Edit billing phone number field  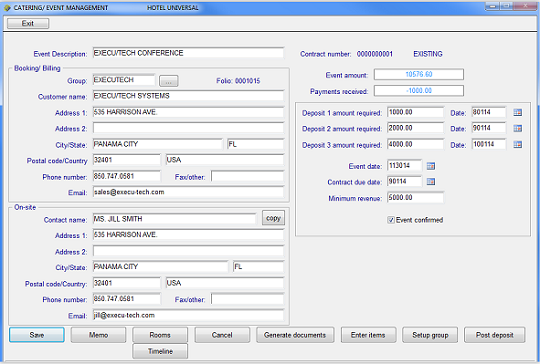pyautogui.click(x=126, y=176)
